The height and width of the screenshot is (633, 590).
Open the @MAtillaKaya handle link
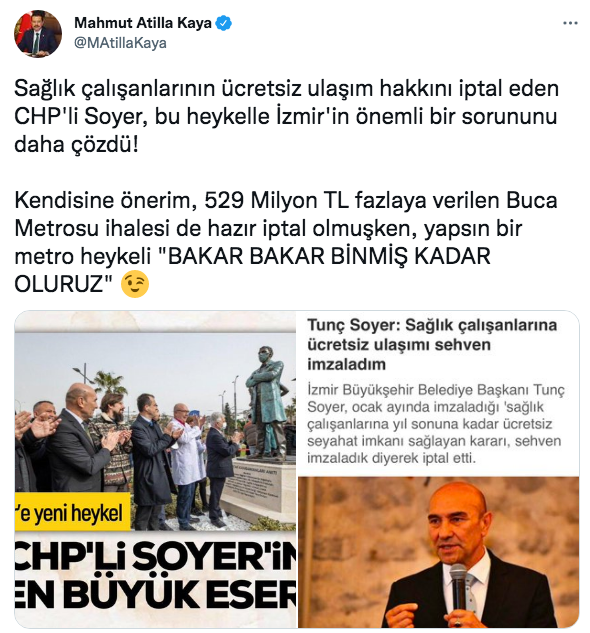[x=120, y=43]
